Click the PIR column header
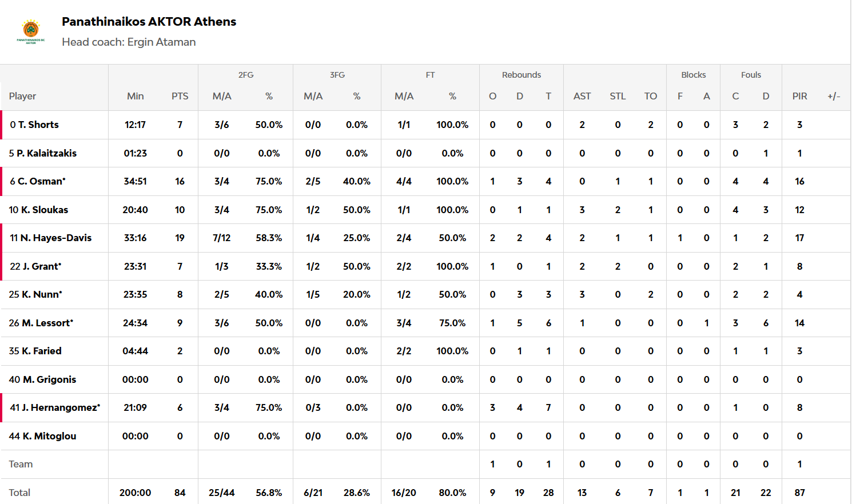 [799, 96]
